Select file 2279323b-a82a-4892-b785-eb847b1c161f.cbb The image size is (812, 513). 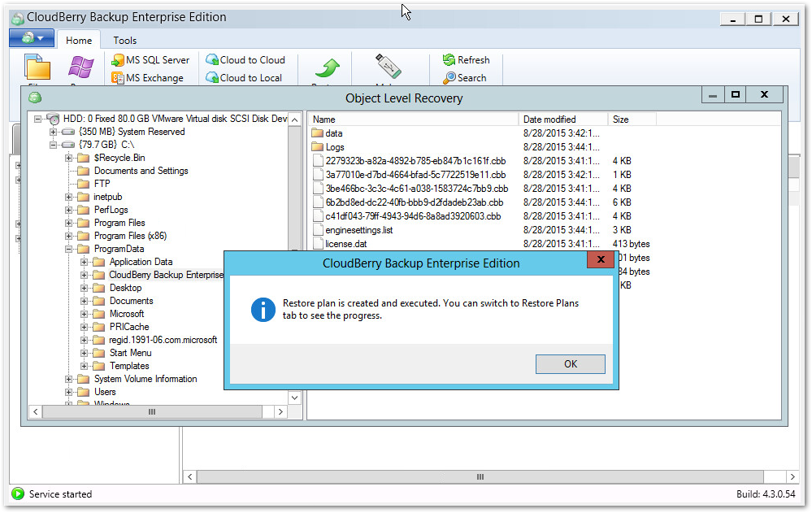click(416, 161)
